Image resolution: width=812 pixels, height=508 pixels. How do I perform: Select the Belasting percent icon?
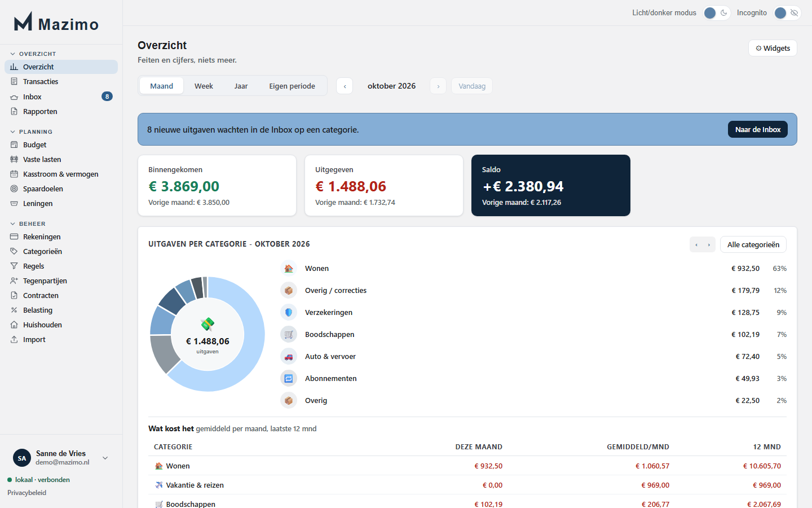pyautogui.click(x=14, y=310)
